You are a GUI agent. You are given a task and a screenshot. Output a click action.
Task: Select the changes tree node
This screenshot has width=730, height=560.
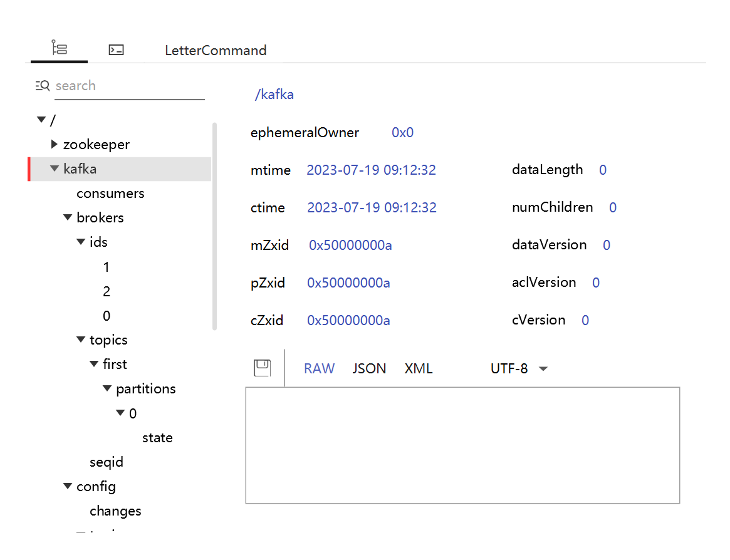click(x=115, y=511)
